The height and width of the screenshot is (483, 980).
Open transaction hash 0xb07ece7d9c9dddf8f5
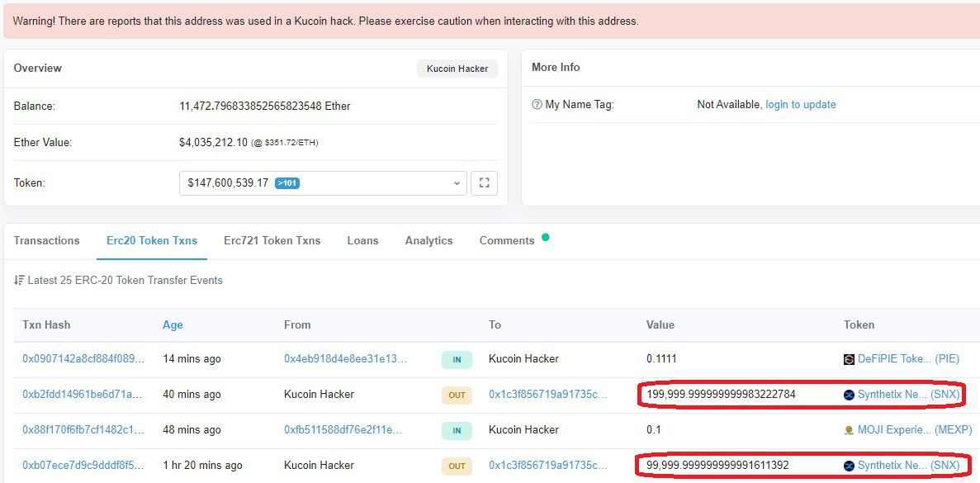[83, 466]
